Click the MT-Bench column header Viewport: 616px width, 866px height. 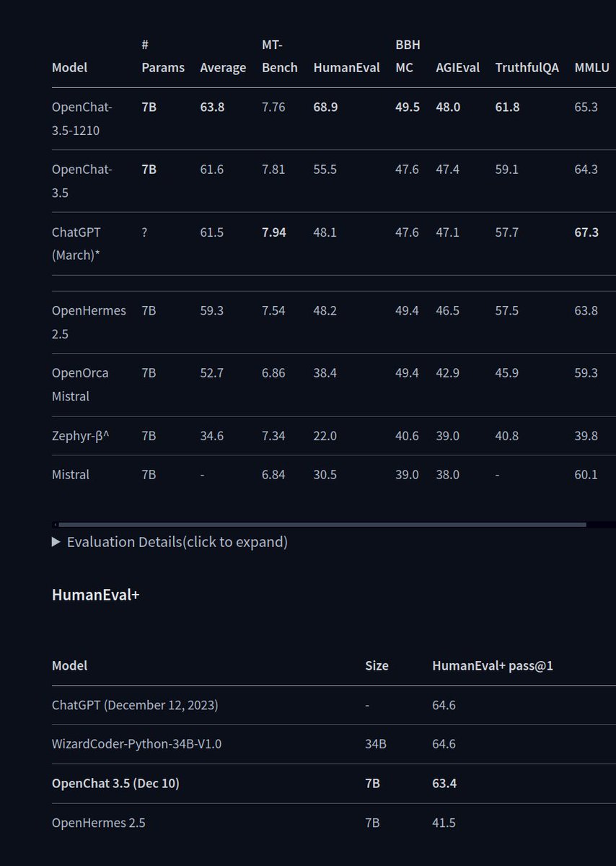point(279,56)
